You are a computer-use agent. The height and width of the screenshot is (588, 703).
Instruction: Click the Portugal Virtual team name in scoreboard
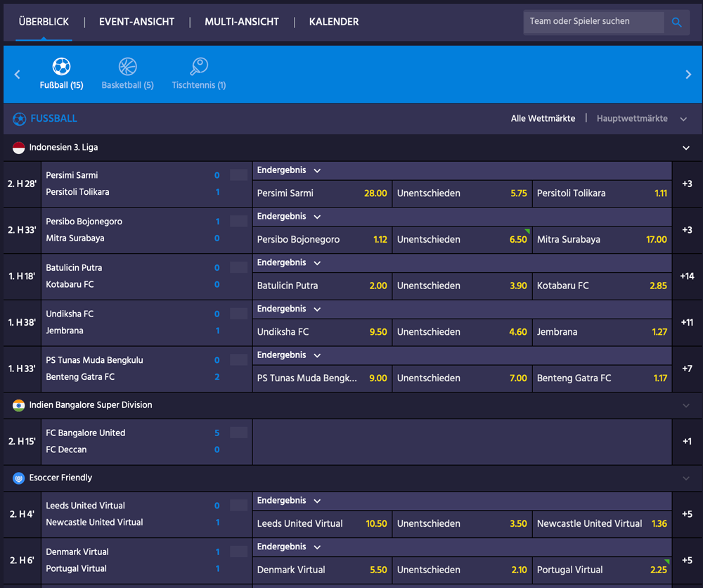pyautogui.click(x=76, y=569)
